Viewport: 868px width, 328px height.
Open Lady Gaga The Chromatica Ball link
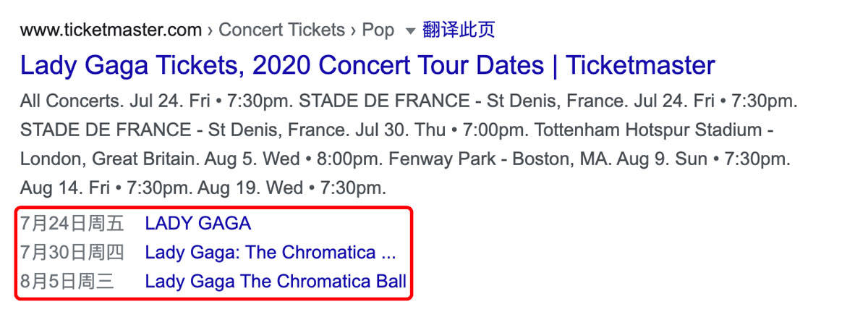[x=276, y=281]
